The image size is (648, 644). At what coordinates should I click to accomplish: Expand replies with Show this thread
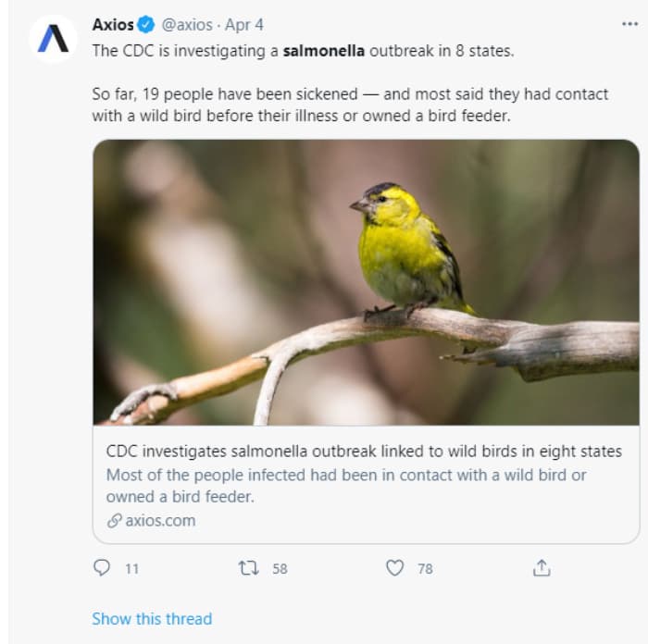[152, 618]
